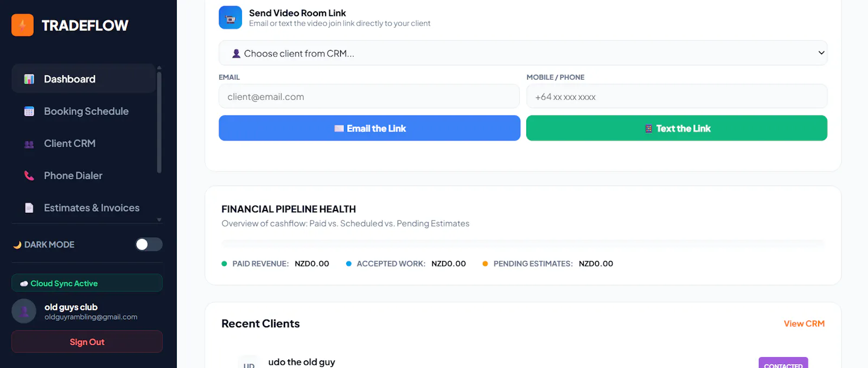This screenshot has height=368, width=868.
Task: Click the sidebar scroll-up arrow
Action: (159, 68)
